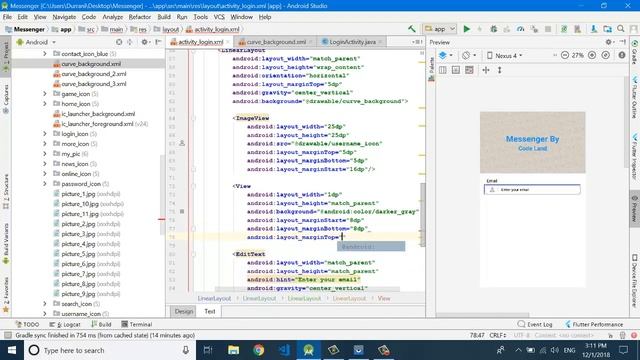This screenshot has height=360, width=640.
Task: Click the darker_gray color swatch in gutter
Action: pos(182,211)
